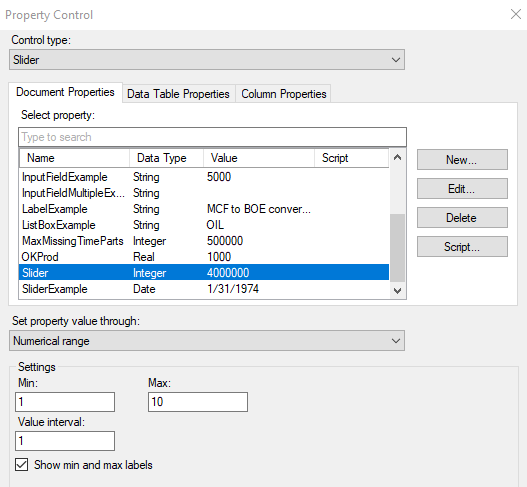Select the Document Properties tab
The image size is (527, 487).
pyautogui.click(x=65, y=92)
